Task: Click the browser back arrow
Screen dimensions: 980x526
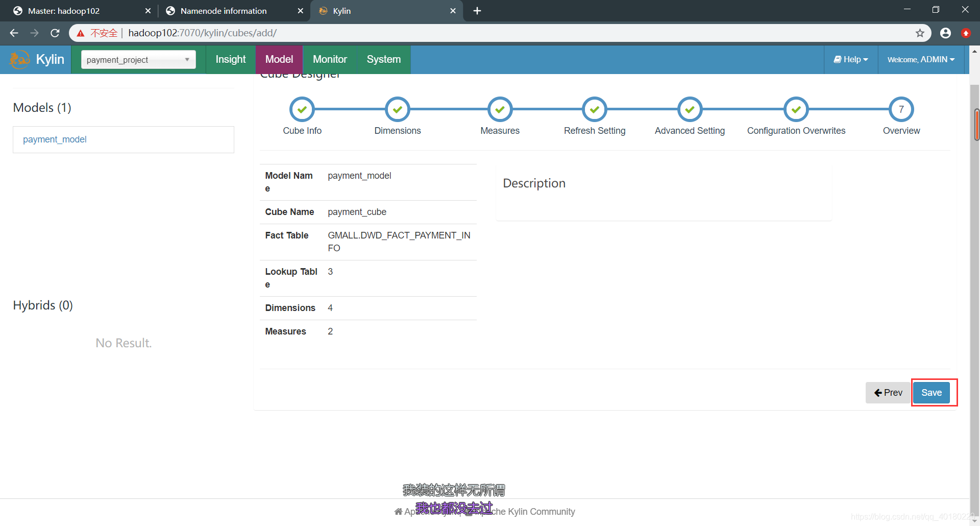Action: click(14, 33)
